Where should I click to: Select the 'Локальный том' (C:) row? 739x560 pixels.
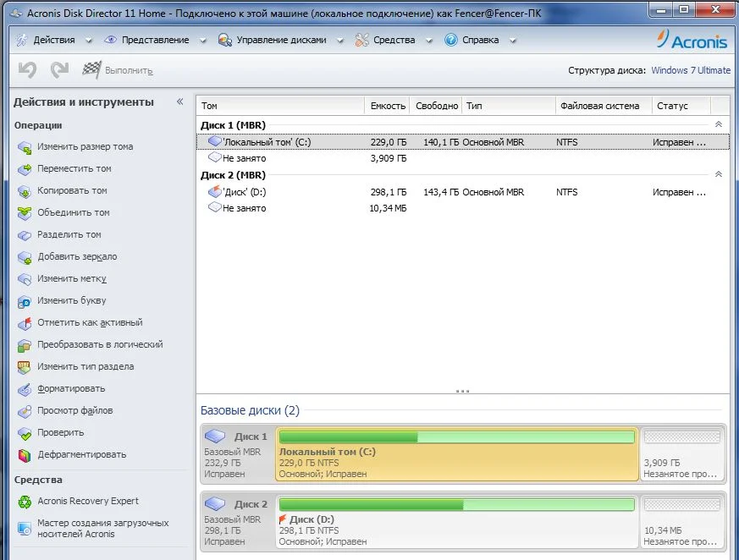point(463,142)
